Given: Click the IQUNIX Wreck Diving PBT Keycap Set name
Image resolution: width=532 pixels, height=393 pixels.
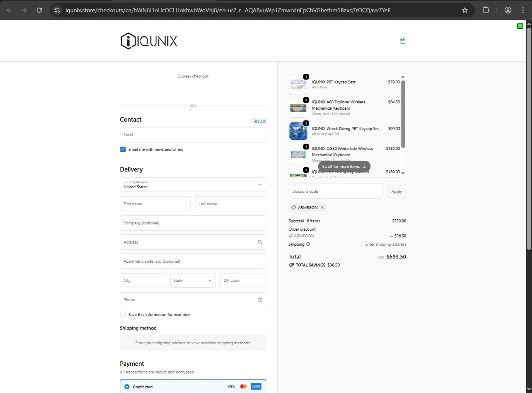Looking at the screenshot, I should (345, 129).
